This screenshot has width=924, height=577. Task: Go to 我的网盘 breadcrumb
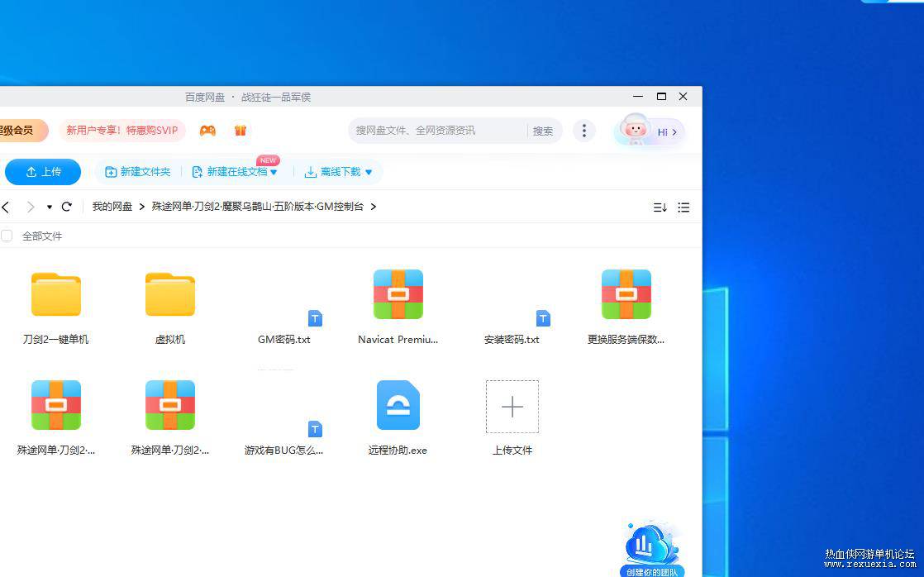(x=112, y=207)
